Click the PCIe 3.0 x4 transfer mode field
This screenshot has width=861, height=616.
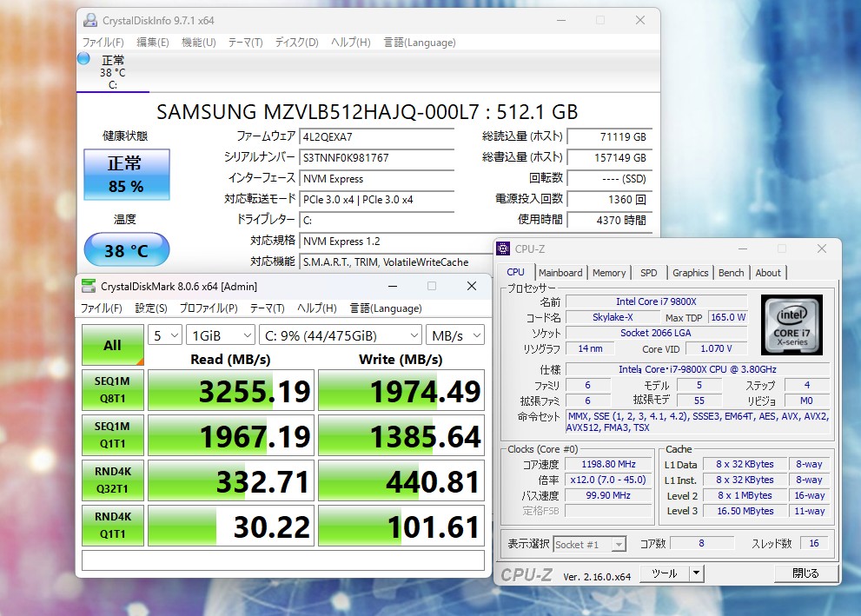click(377, 199)
